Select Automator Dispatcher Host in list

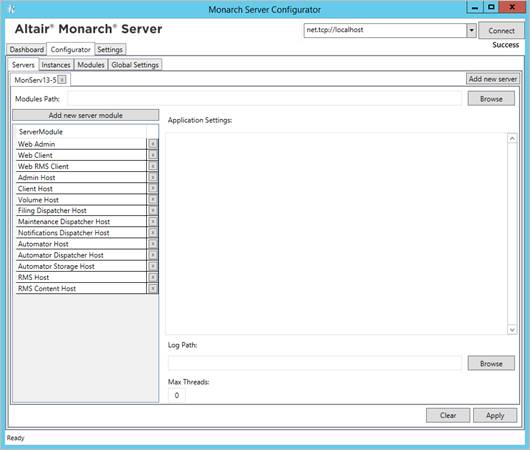point(81,255)
